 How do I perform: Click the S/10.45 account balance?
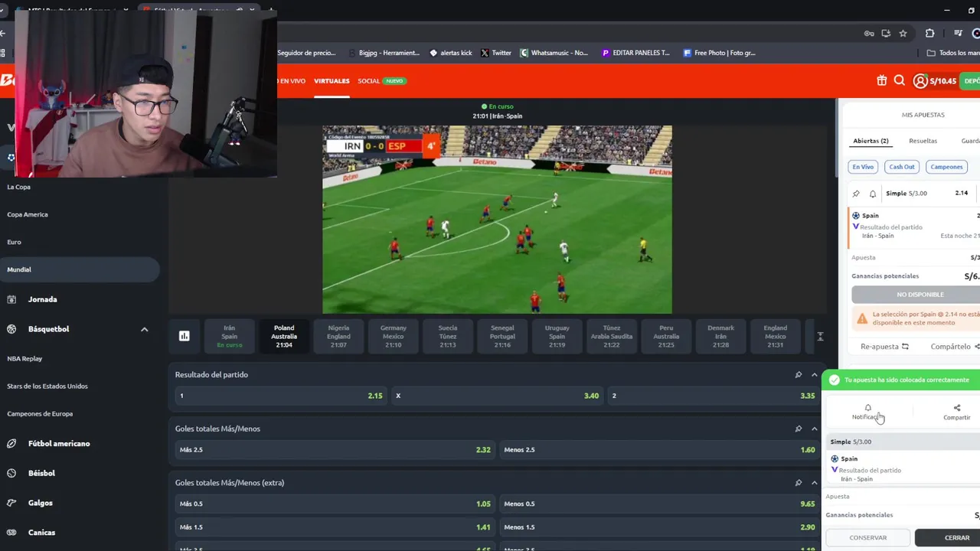pos(942,80)
